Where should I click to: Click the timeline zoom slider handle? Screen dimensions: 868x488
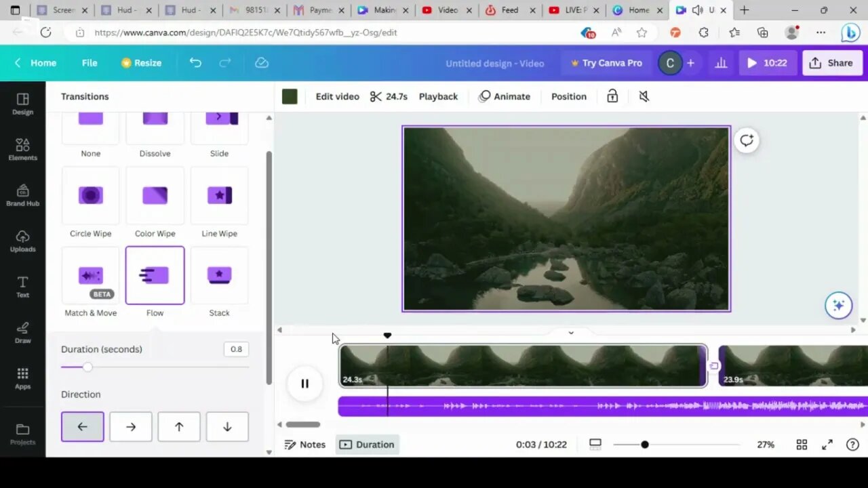[x=645, y=445]
